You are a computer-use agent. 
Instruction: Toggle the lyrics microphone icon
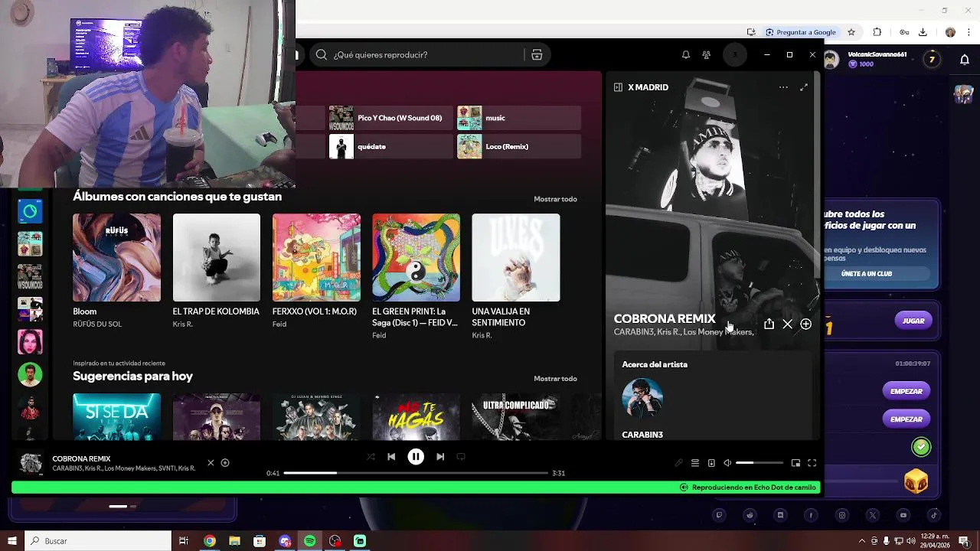(678, 463)
